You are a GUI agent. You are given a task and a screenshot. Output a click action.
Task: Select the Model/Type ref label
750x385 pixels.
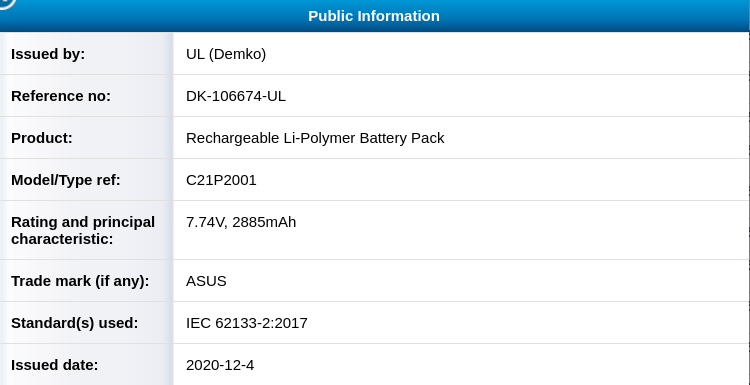click(66, 180)
